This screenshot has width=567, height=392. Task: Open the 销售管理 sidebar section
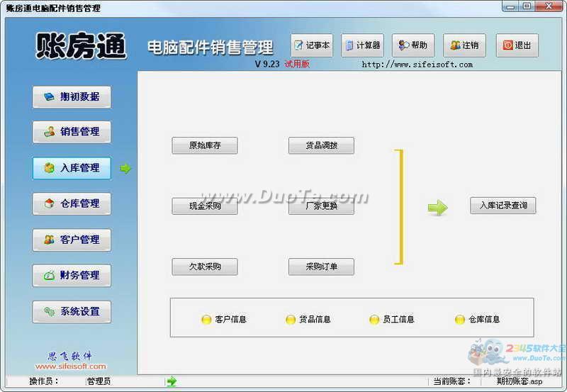(x=72, y=132)
